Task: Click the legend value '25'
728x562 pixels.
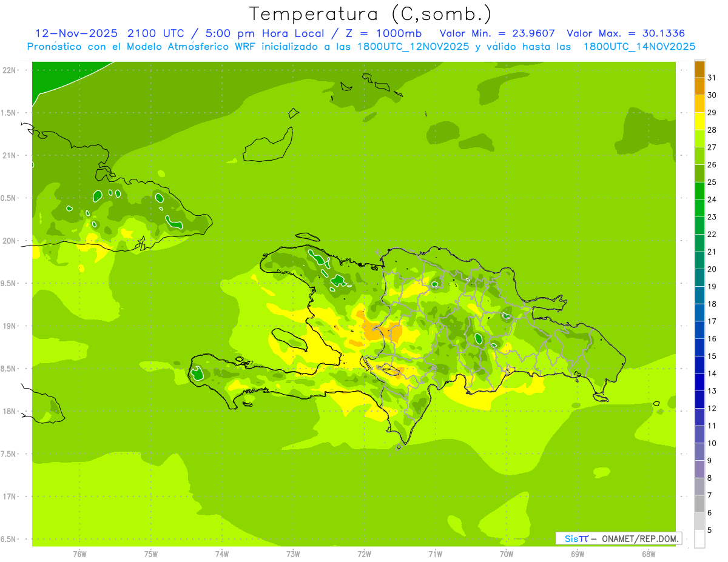Action: point(712,182)
